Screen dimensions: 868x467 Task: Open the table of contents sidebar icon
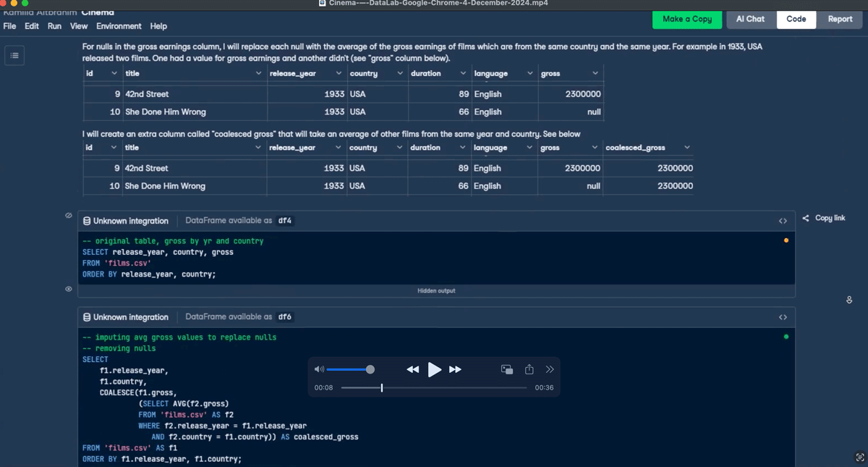tap(14, 56)
